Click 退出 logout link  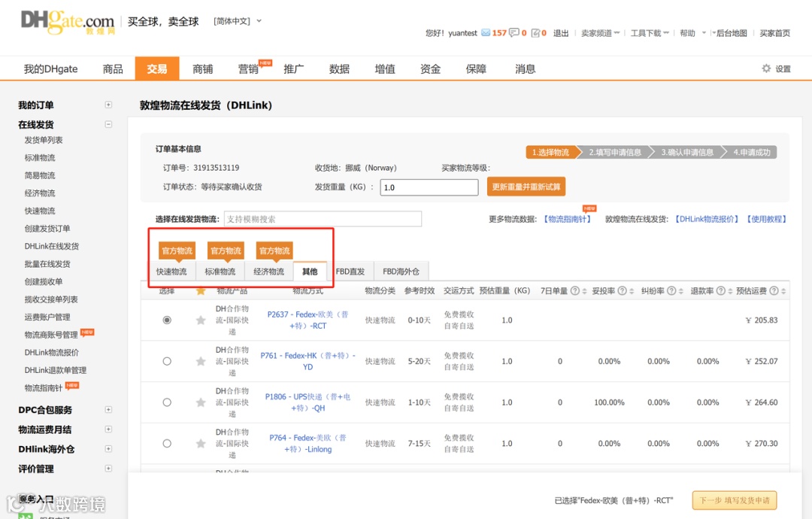coord(561,33)
